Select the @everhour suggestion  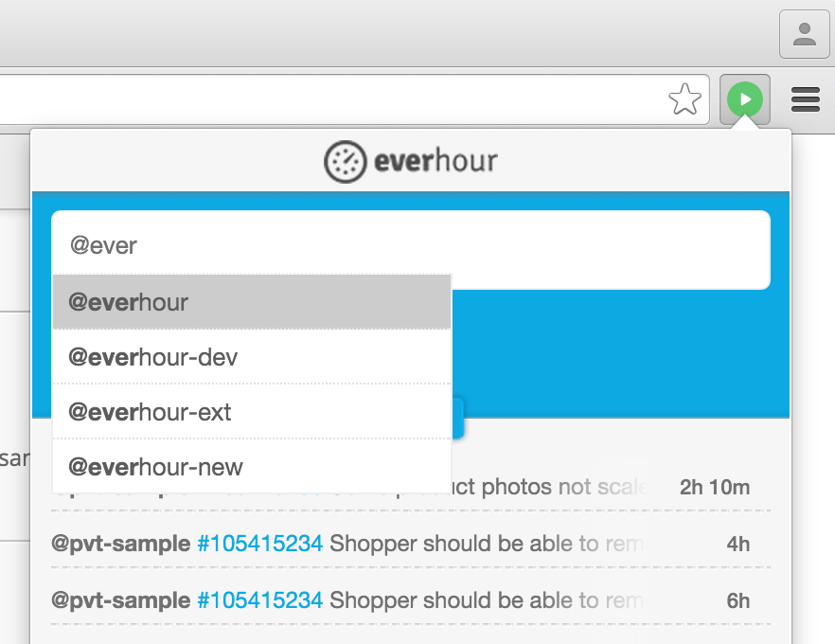252,302
